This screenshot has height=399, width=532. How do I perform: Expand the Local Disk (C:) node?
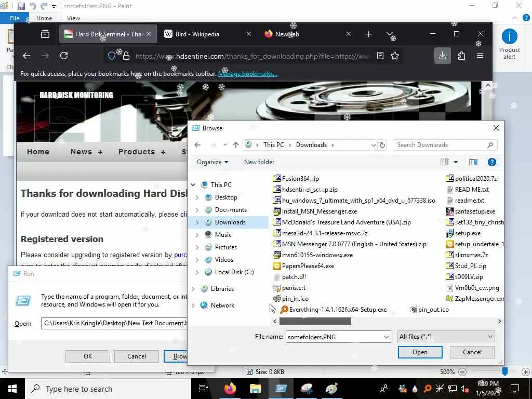click(x=197, y=272)
